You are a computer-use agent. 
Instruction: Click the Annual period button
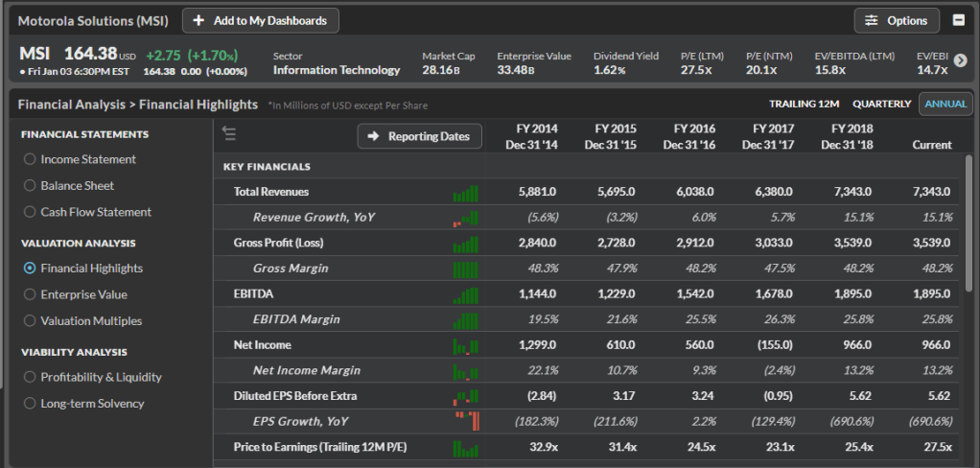pos(945,104)
